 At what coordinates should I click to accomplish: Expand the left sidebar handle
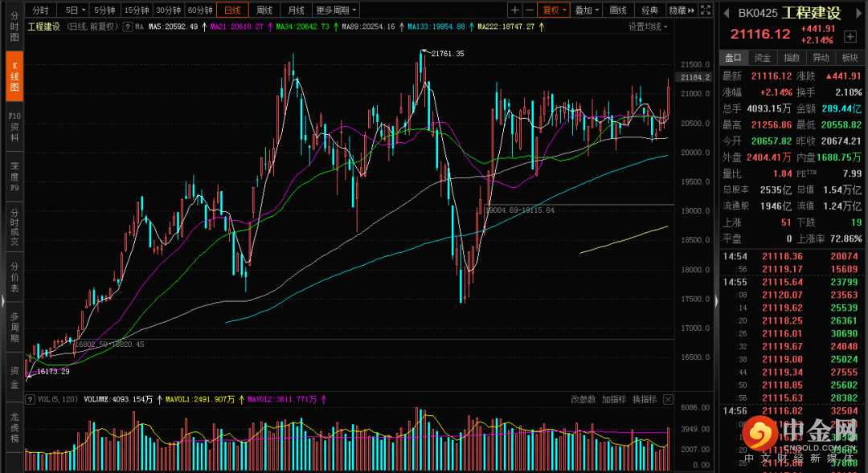click(2, 301)
